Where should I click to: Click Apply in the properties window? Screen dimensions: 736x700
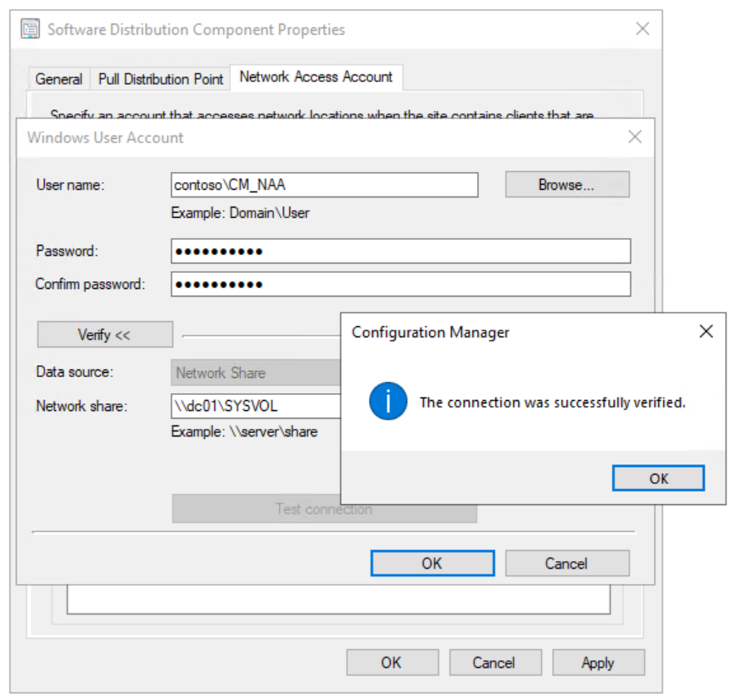click(x=598, y=663)
